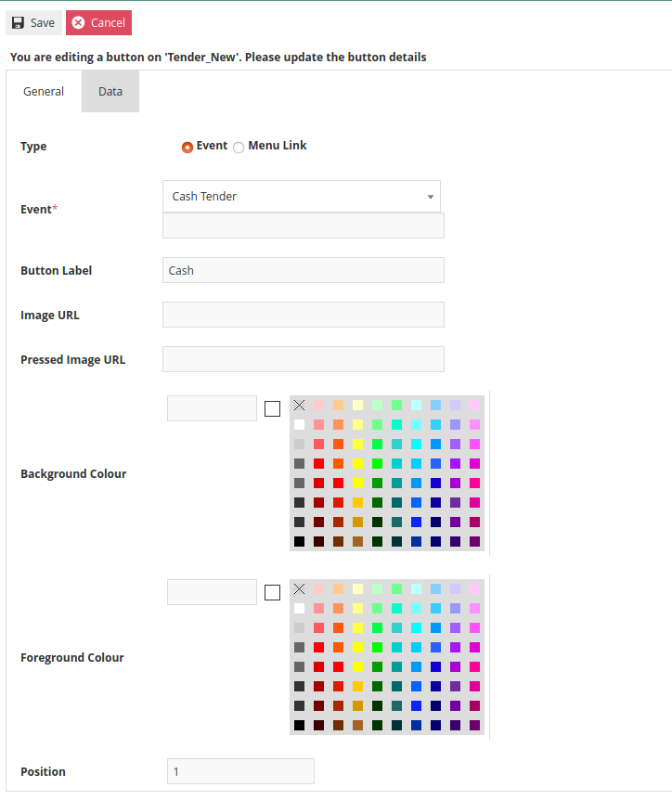672x800 pixels.
Task: Click the Button Label text field
Action: pyautogui.click(x=303, y=270)
